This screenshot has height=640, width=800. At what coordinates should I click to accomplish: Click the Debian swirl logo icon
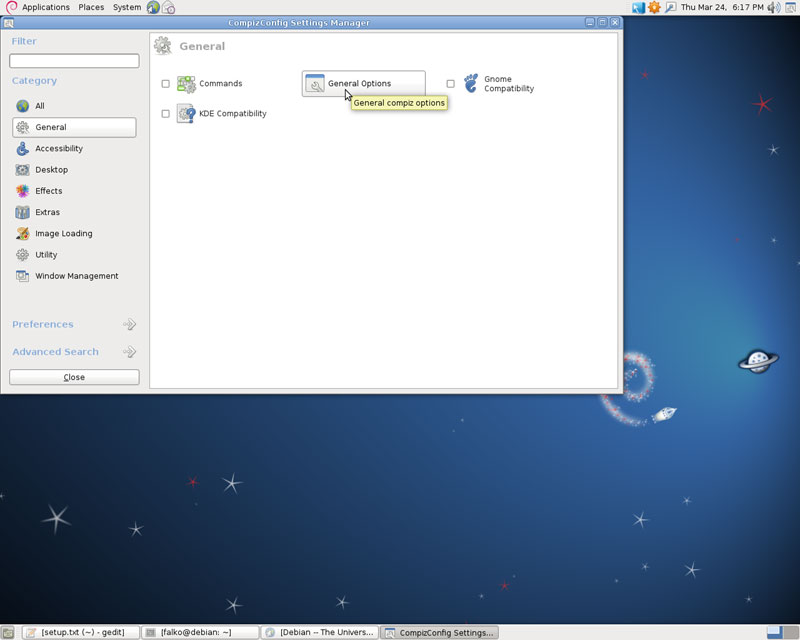(x=11, y=7)
